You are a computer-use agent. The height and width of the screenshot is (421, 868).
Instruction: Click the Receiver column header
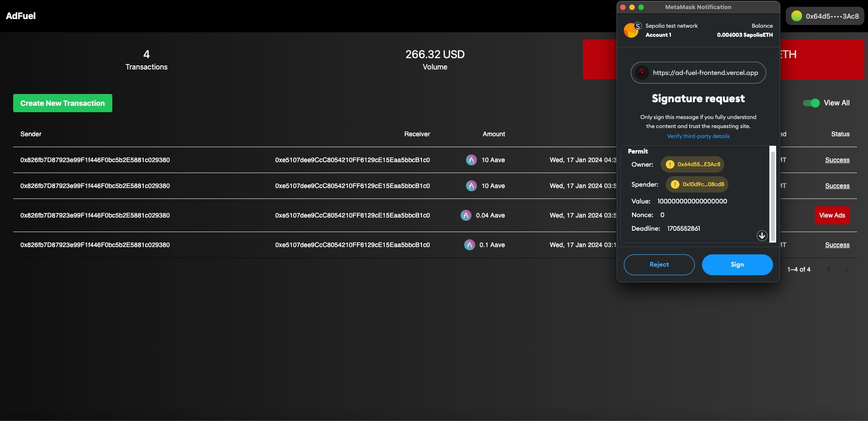pos(417,134)
